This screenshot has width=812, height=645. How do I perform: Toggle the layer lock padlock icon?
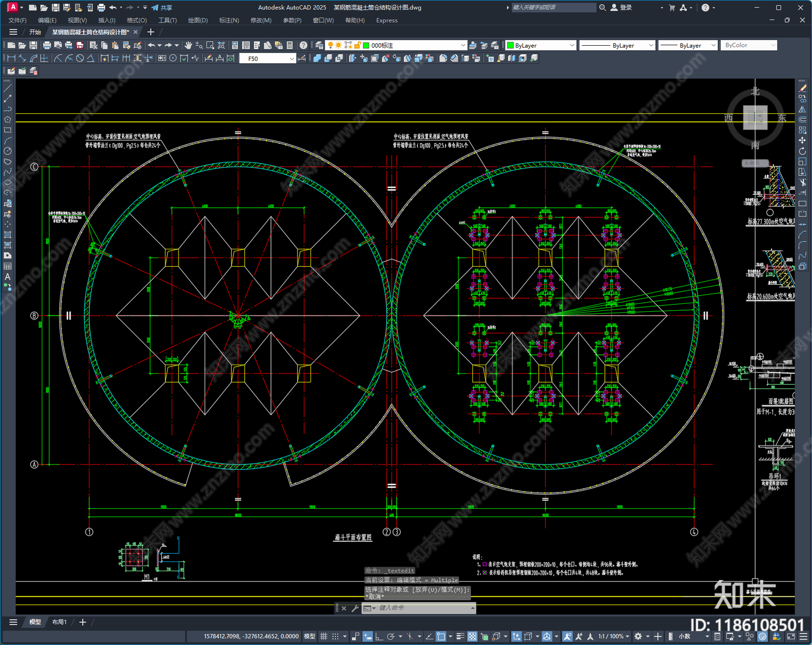(357, 45)
